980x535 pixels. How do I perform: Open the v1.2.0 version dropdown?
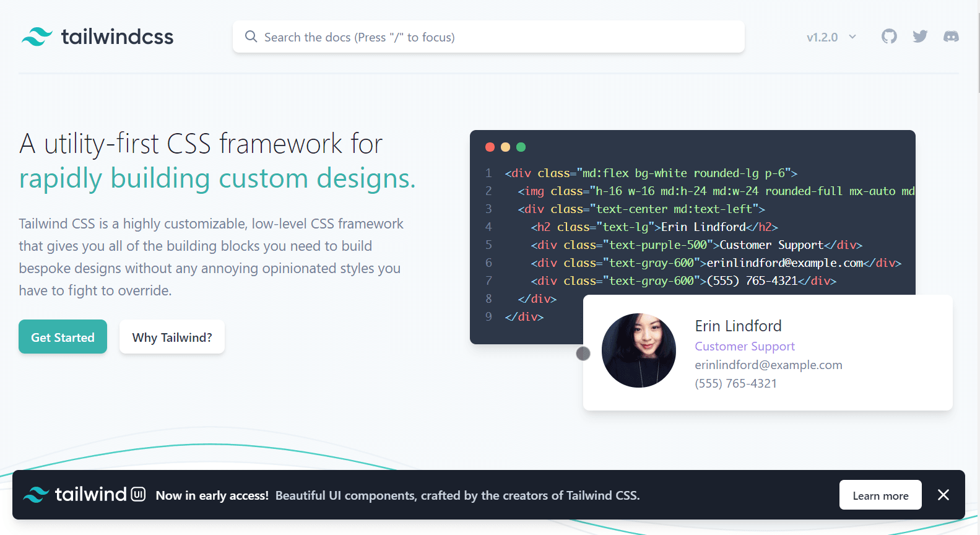(831, 37)
